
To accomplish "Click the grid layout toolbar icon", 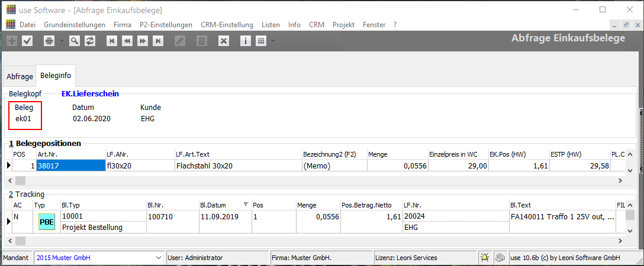I will coord(261,41).
